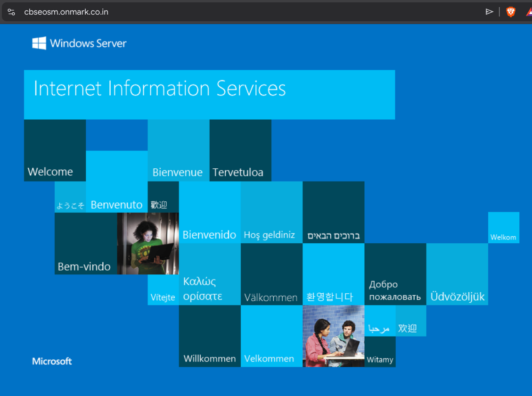Click the site settings icon in address bar

pyautogui.click(x=11, y=12)
